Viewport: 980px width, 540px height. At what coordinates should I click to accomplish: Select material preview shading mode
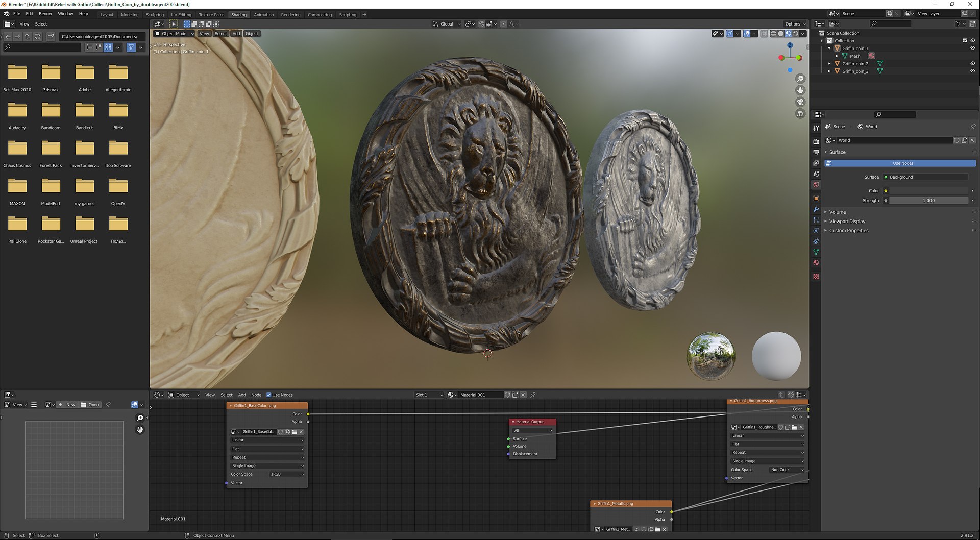pos(788,34)
